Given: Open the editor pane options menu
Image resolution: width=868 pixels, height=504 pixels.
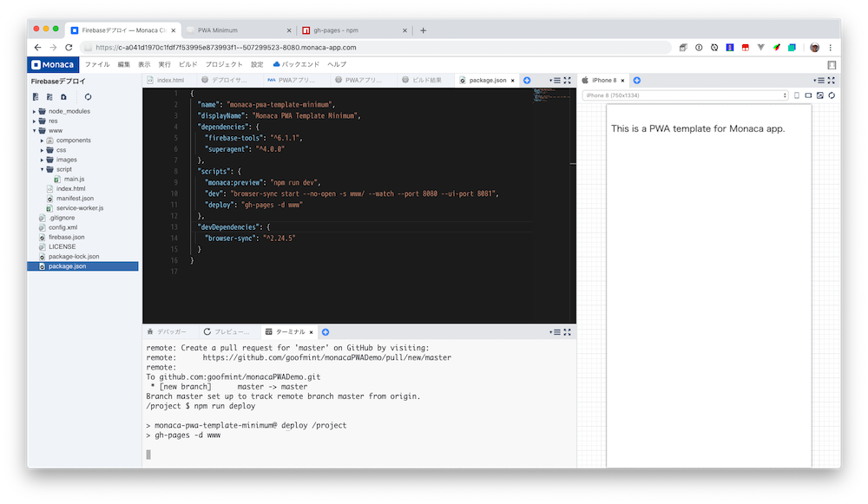Looking at the screenshot, I should 556,80.
